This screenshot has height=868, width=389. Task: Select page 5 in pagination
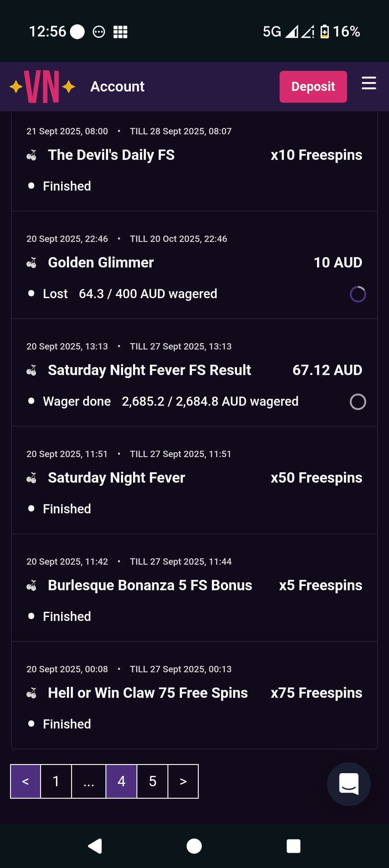pyautogui.click(x=152, y=781)
